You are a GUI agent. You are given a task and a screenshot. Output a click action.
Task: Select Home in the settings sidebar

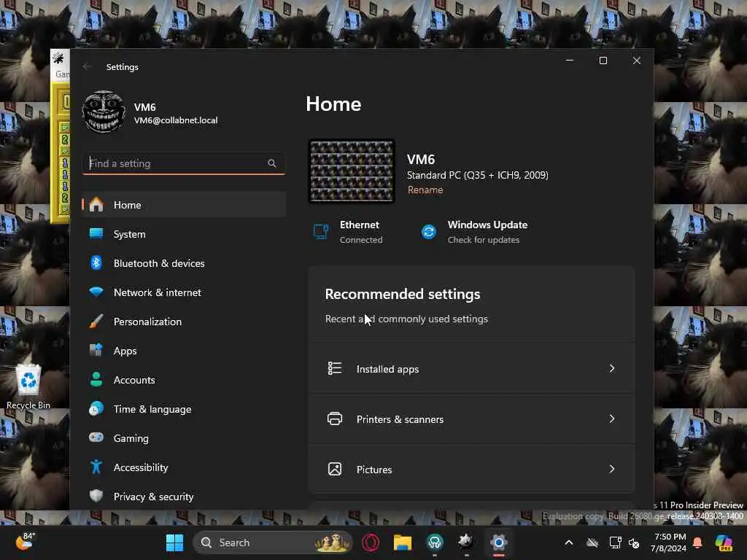click(184, 205)
